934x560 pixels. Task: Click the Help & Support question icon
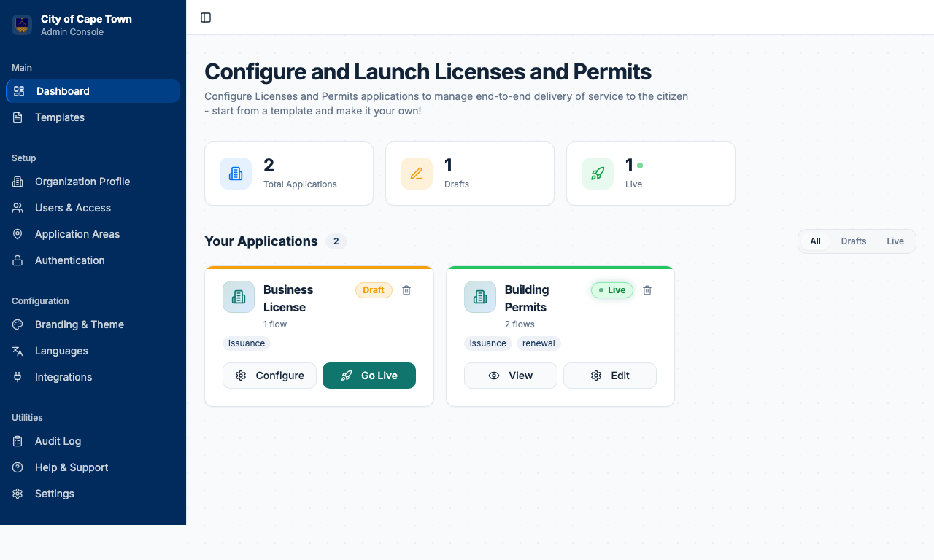18,467
